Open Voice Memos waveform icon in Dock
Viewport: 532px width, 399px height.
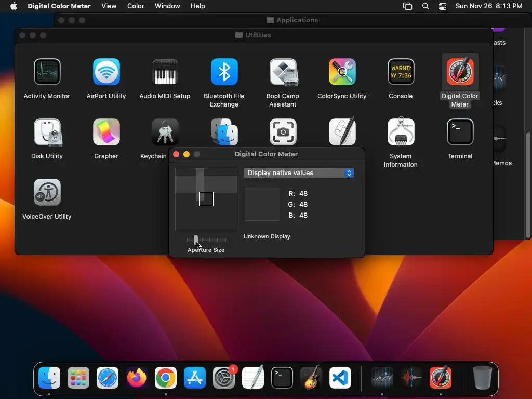point(411,378)
